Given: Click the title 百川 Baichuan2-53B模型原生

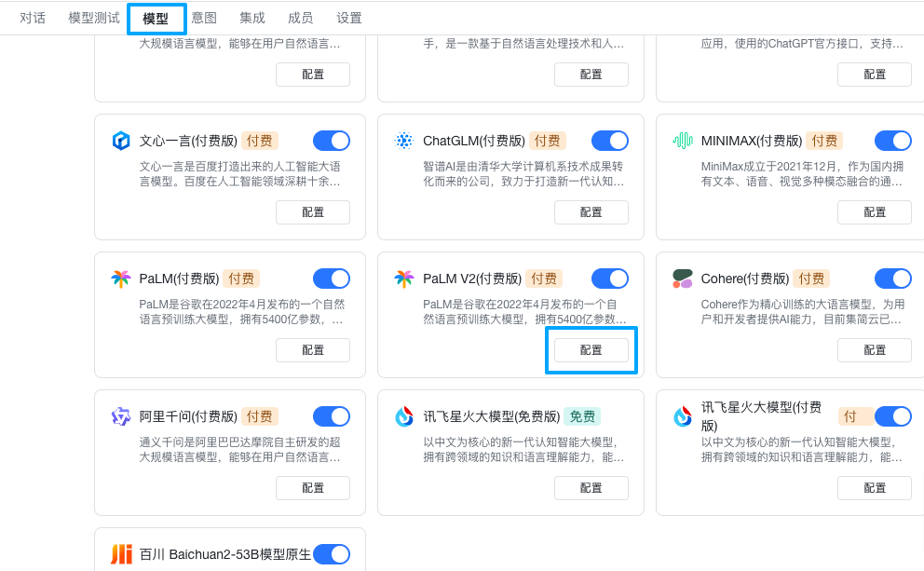Looking at the screenshot, I should [225, 554].
